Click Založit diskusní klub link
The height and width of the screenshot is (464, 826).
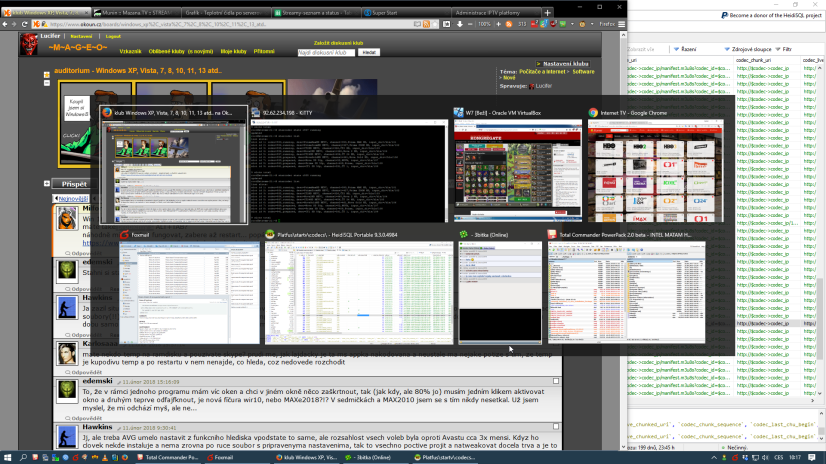point(338,43)
